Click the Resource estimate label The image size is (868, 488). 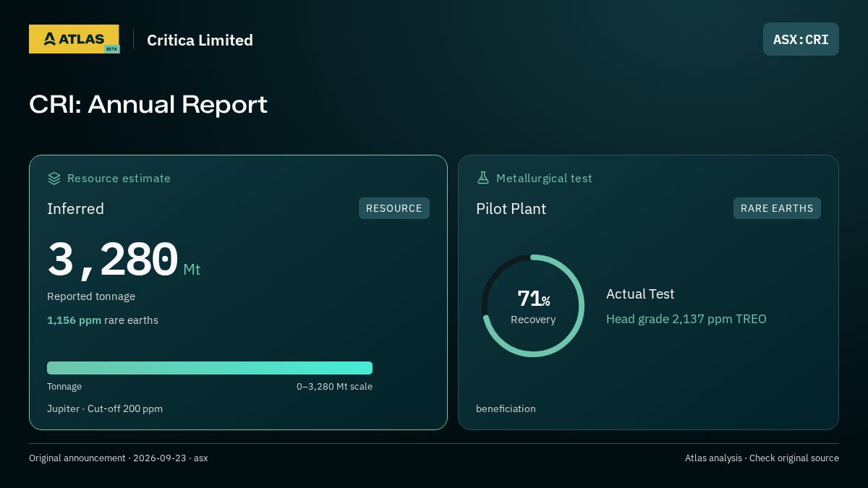[x=119, y=178]
